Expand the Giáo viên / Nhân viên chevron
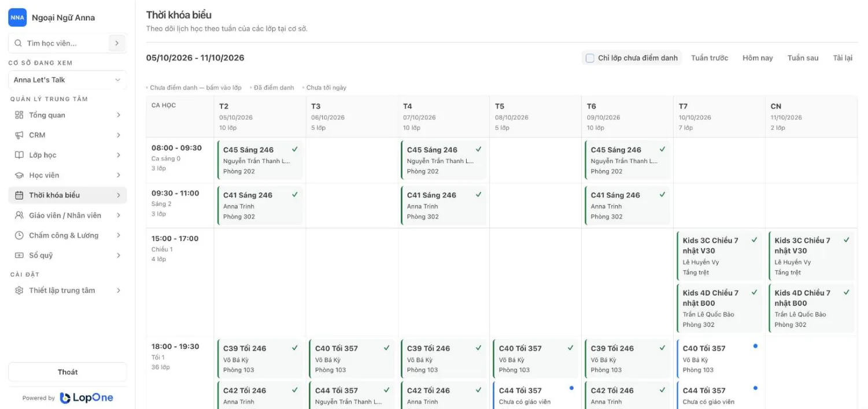This screenshot has height=409, width=868. 119,215
